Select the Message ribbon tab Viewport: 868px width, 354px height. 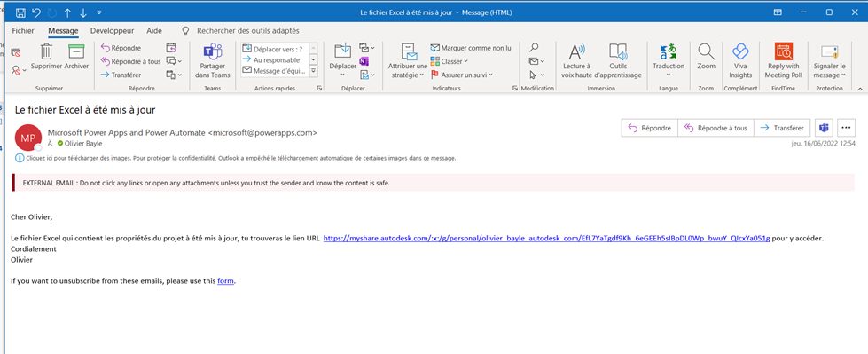coord(63,31)
